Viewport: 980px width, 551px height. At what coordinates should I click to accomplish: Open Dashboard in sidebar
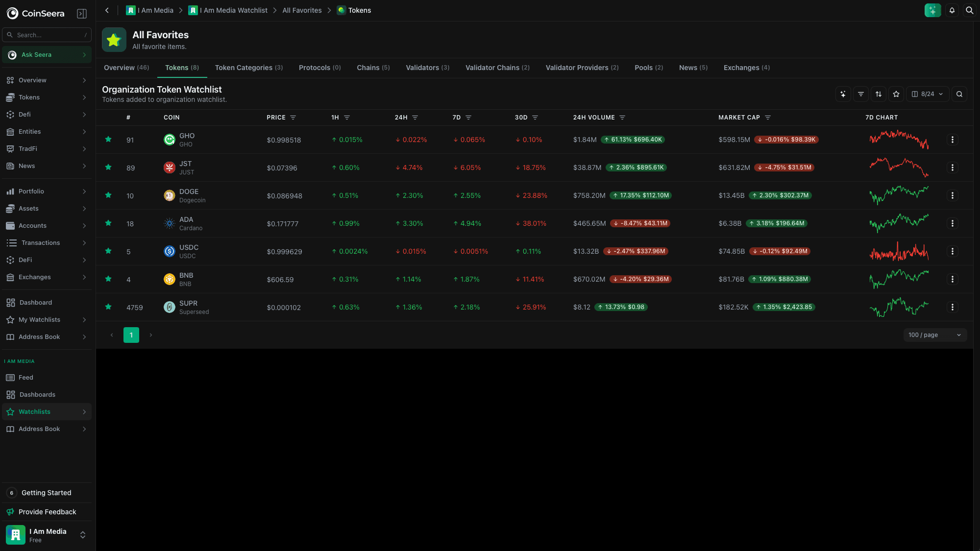click(x=47, y=303)
